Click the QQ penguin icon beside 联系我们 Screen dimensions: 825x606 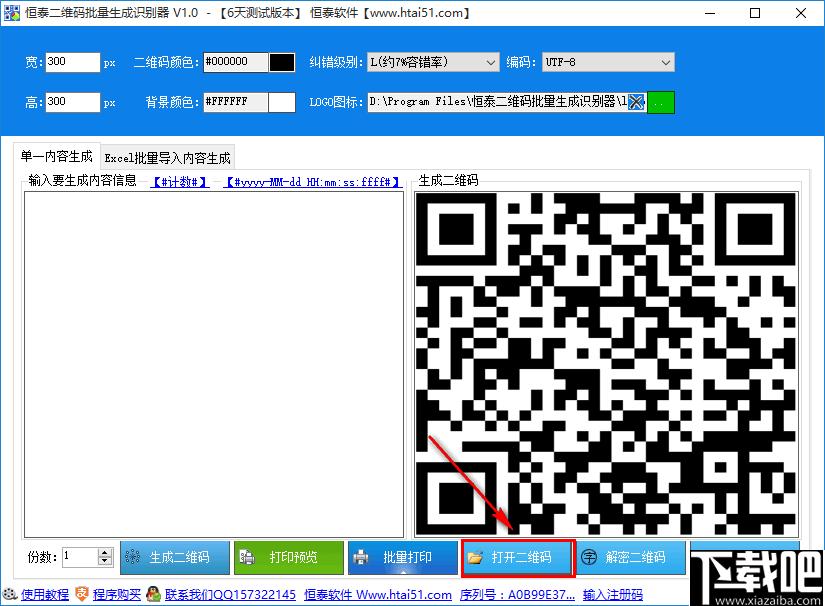[153, 594]
